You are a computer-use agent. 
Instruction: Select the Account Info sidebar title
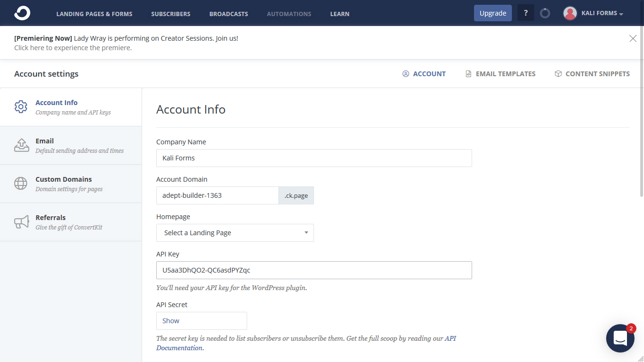56,103
